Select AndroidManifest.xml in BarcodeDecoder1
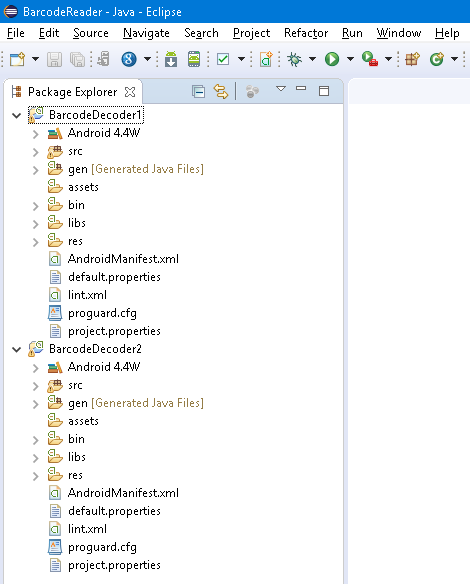Image resolution: width=470 pixels, height=584 pixels. coord(123,259)
